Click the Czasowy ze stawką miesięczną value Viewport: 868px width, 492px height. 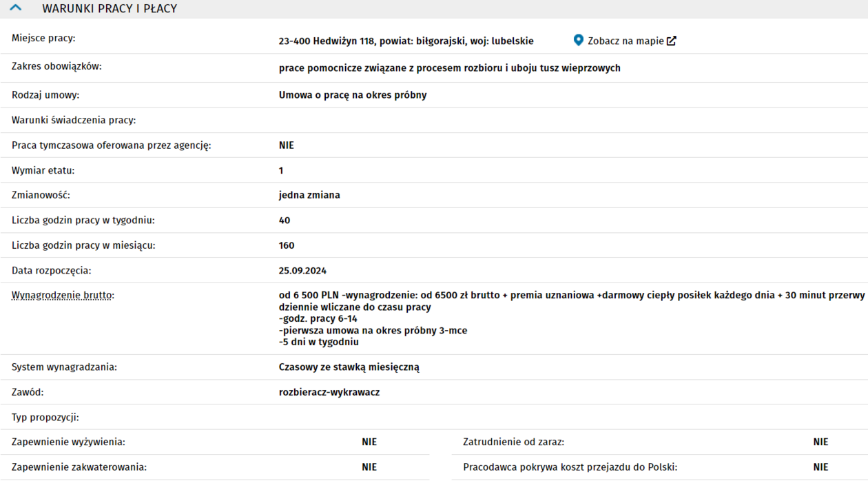[x=349, y=367]
